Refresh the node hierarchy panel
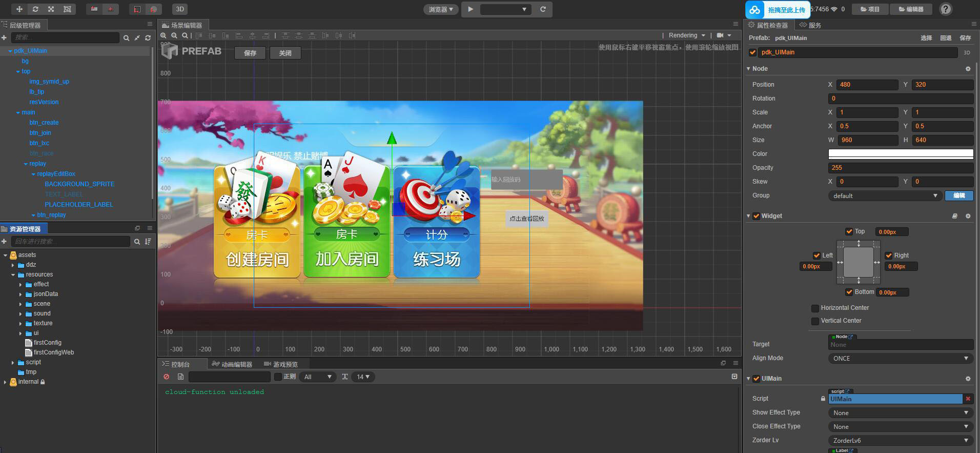 pyautogui.click(x=148, y=37)
